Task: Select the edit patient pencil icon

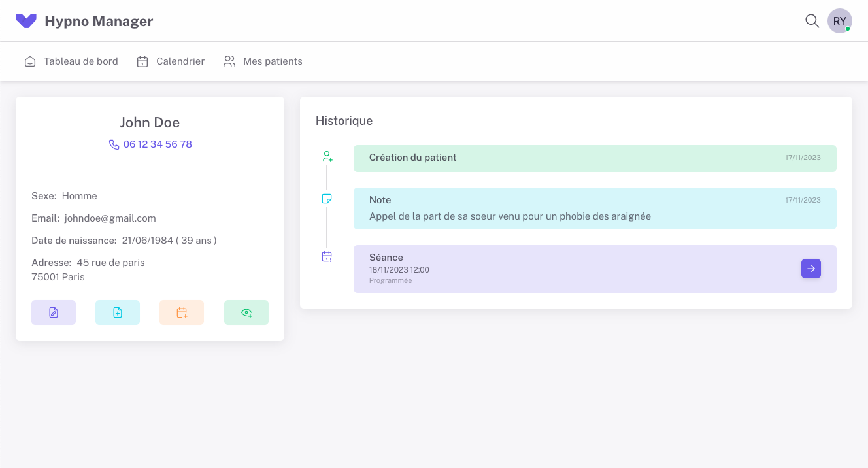Action: point(54,312)
